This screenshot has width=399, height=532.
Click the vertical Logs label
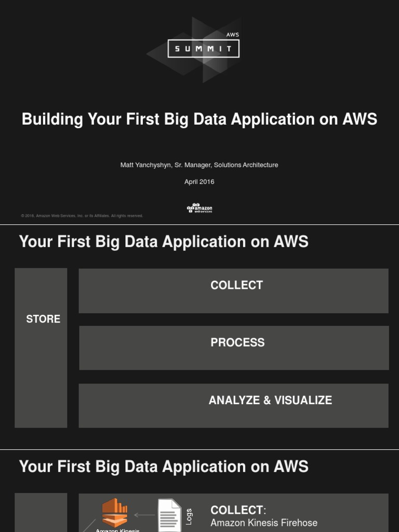pyautogui.click(x=189, y=516)
